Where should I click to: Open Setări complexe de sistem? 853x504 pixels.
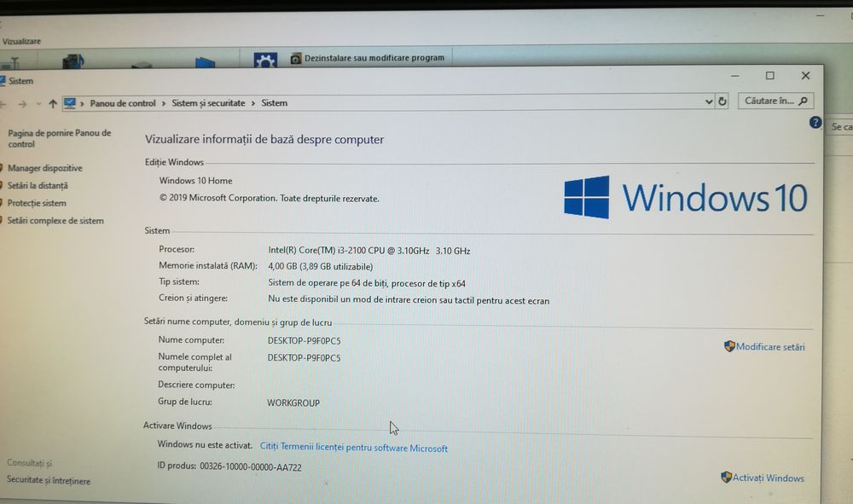coord(55,220)
